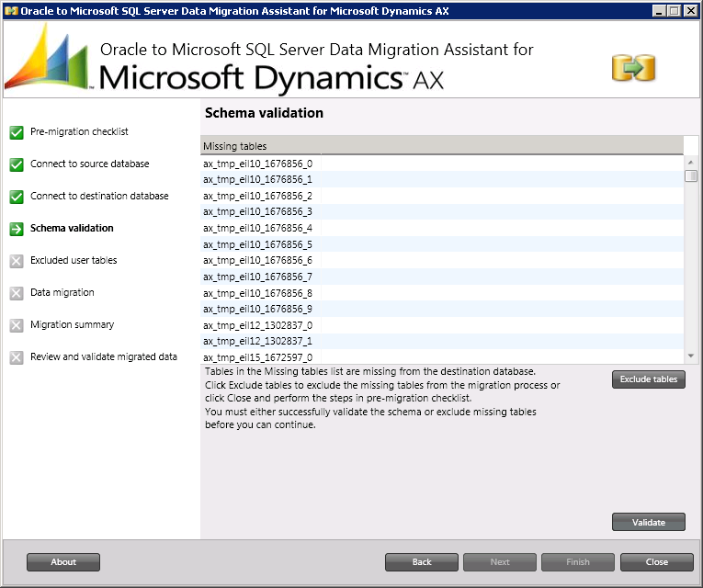Click the green arrow icon beside Schema validation
This screenshot has width=703, height=588.
[17, 229]
